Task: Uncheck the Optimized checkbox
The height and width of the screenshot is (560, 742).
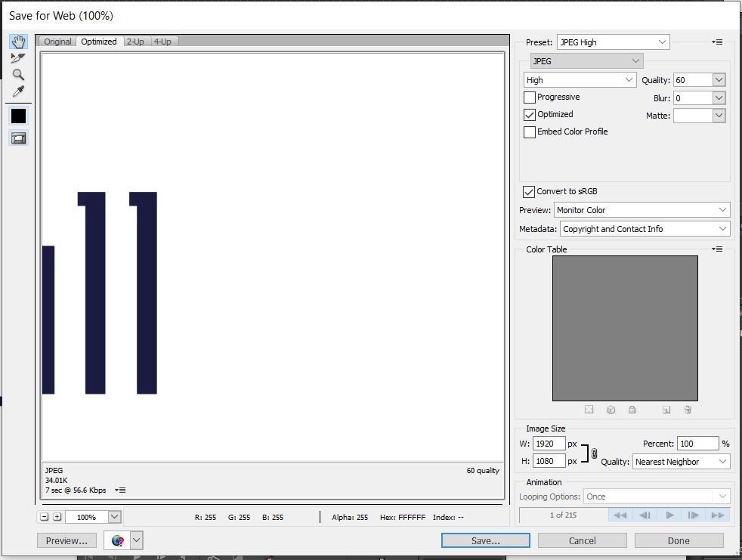Action: (x=530, y=115)
